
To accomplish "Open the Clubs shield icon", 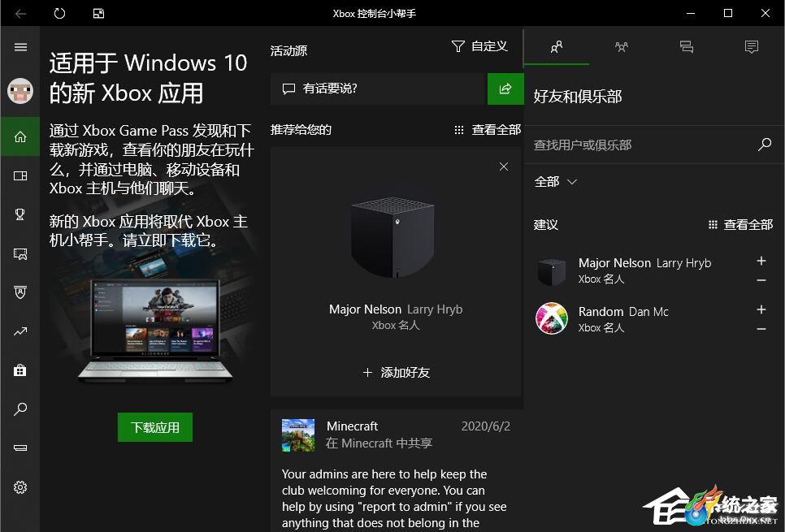I will (x=20, y=292).
